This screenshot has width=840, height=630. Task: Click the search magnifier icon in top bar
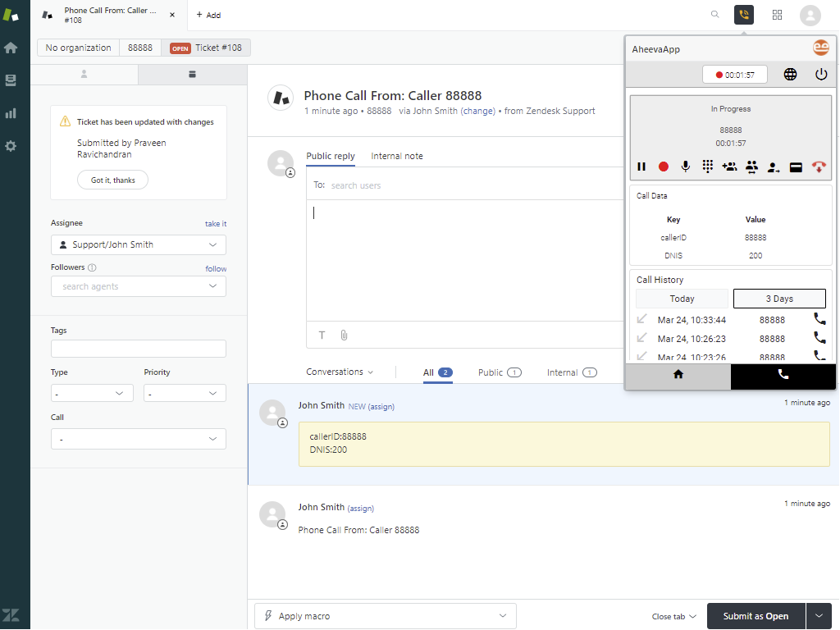pyautogui.click(x=714, y=15)
